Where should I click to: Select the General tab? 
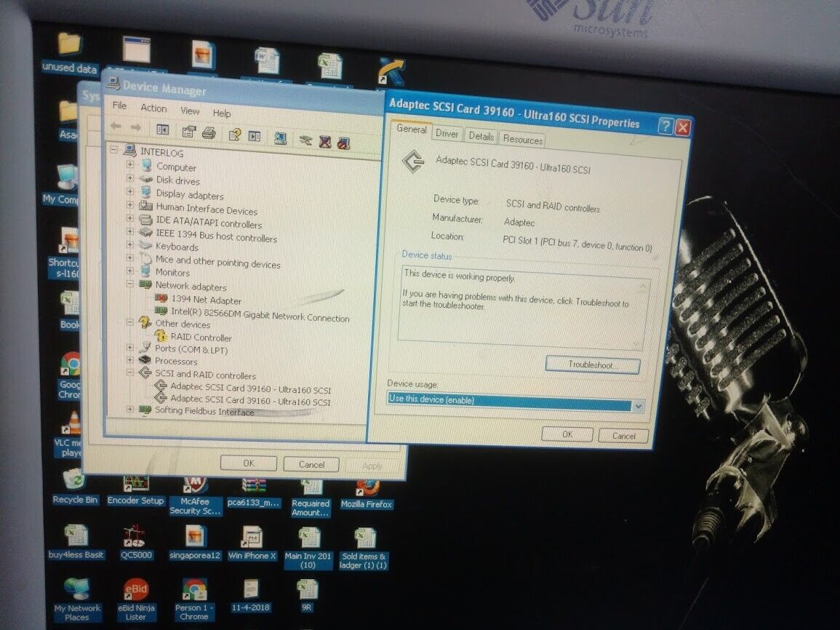click(x=412, y=129)
